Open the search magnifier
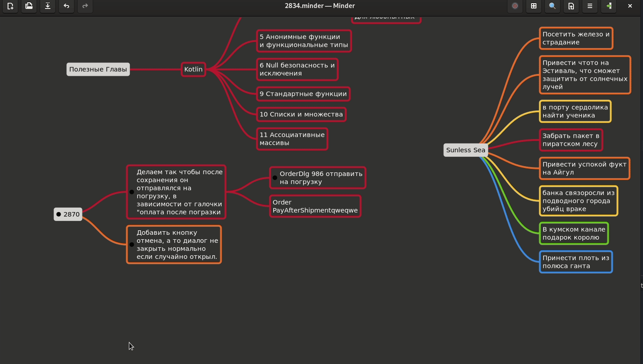The height and width of the screenshot is (364, 643). coord(552,6)
